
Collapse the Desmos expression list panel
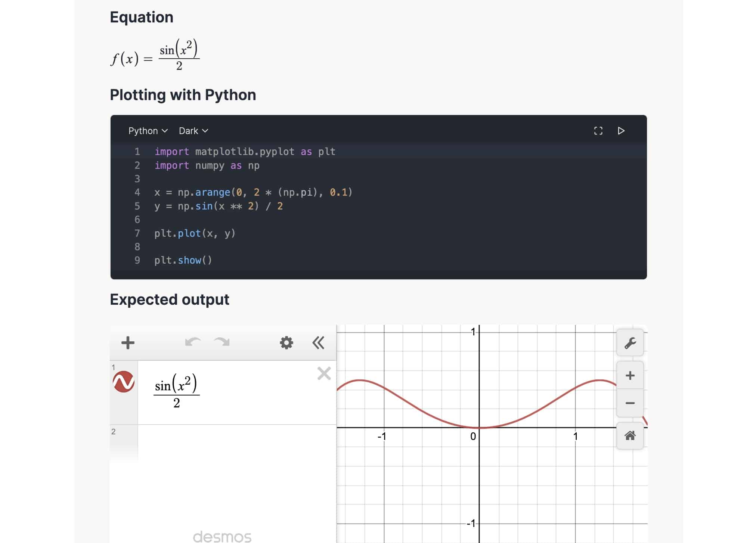coord(318,342)
